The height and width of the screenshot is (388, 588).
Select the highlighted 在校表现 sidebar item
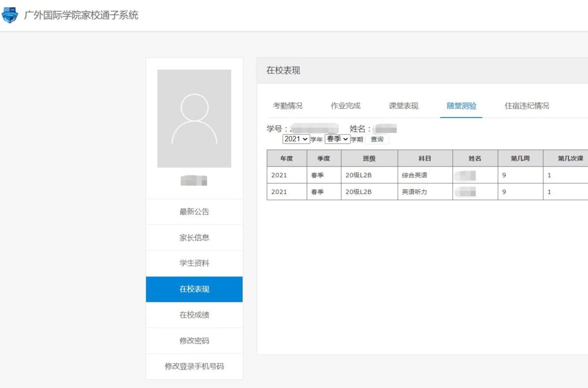point(194,289)
